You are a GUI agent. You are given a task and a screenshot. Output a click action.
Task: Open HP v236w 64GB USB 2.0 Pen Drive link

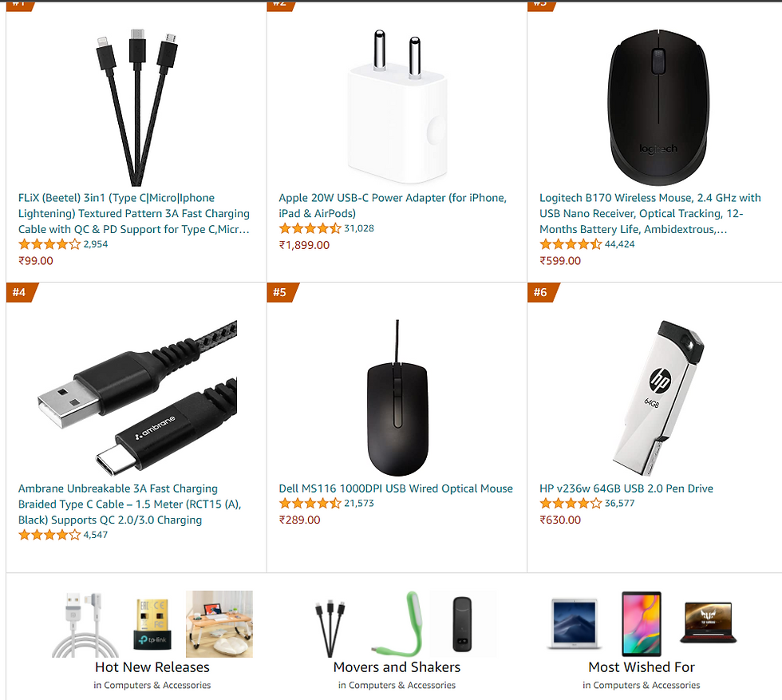coord(626,488)
